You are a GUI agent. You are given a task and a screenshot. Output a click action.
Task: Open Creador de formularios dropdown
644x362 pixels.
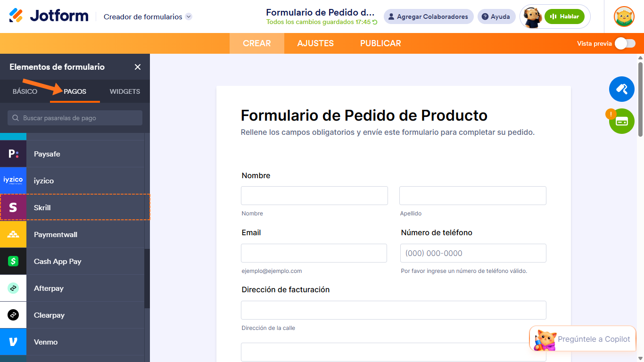(x=148, y=16)
